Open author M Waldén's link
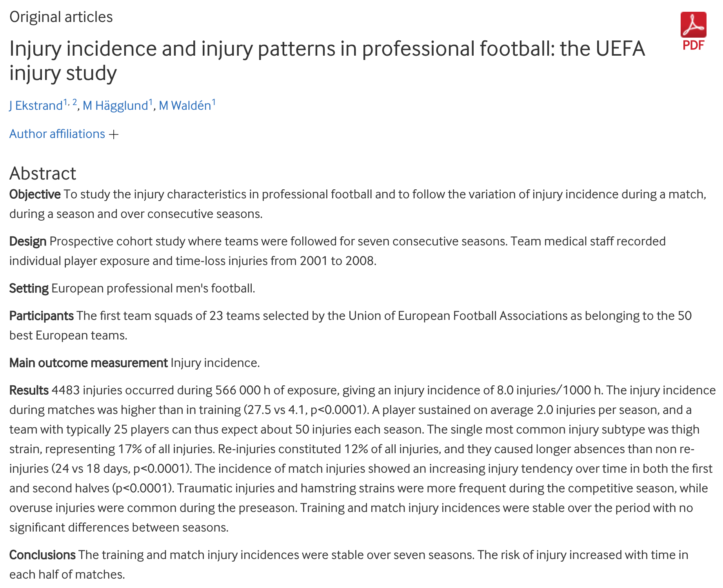This screenshot has height=588, width=723. point(185,106)
